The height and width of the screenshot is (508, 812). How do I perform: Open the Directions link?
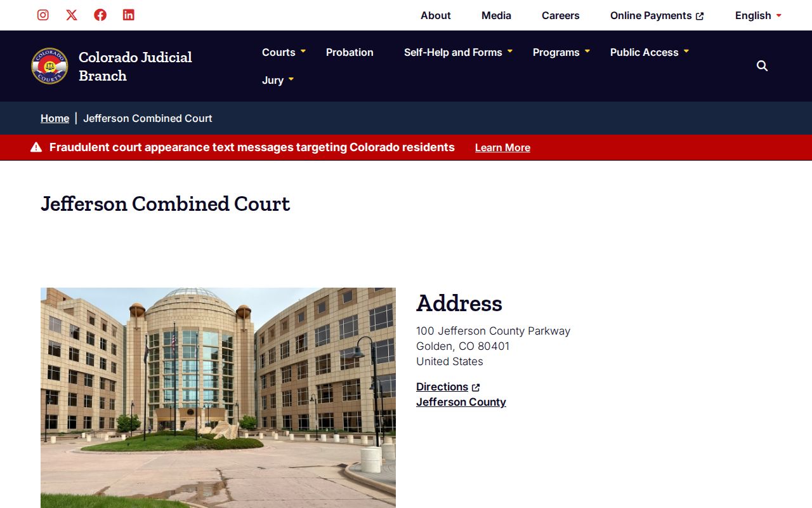click(442, 387)
